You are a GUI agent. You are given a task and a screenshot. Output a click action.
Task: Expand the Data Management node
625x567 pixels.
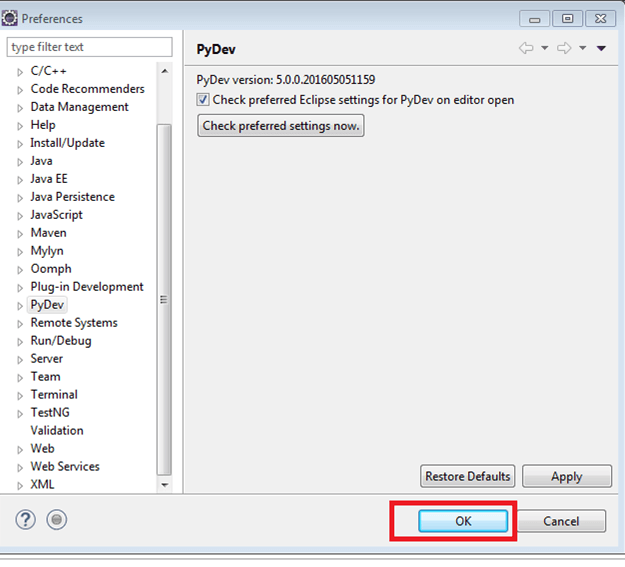[x=20, y=108]
